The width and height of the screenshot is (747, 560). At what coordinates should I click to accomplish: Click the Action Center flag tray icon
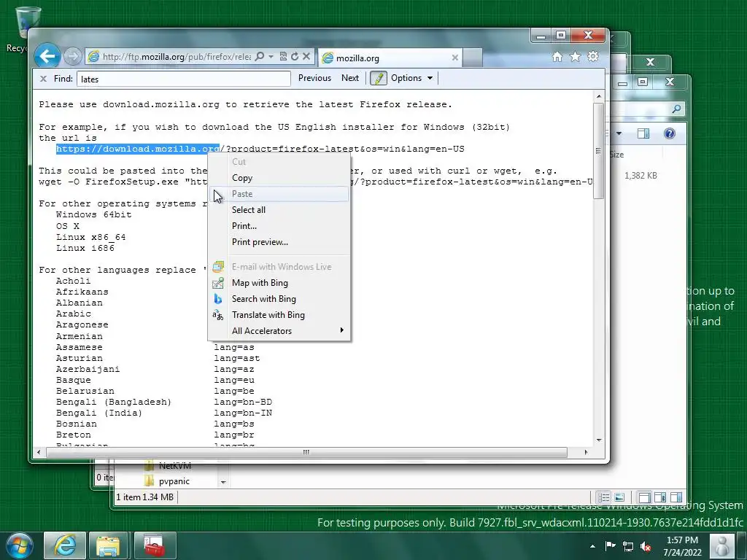coord(611,546)
